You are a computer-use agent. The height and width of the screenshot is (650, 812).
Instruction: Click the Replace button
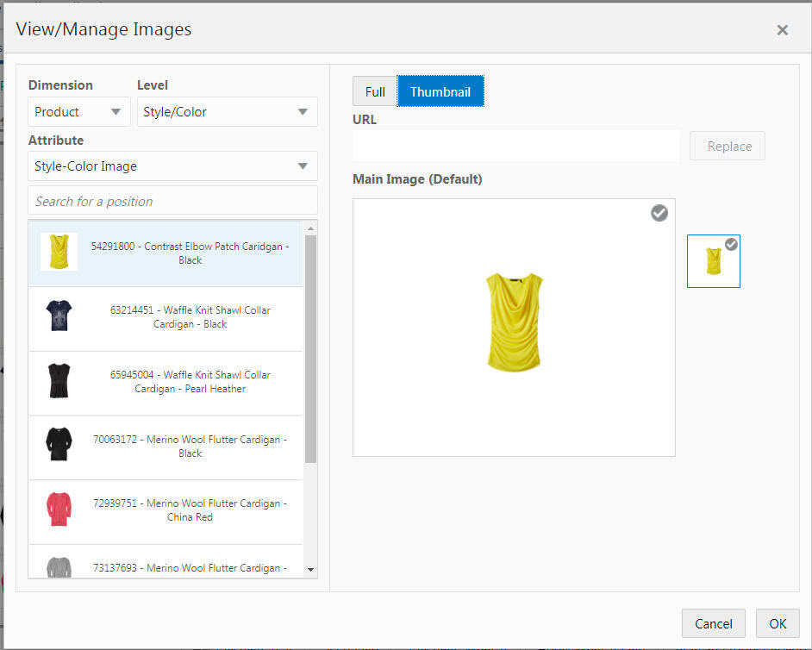[x=728, y=146]
